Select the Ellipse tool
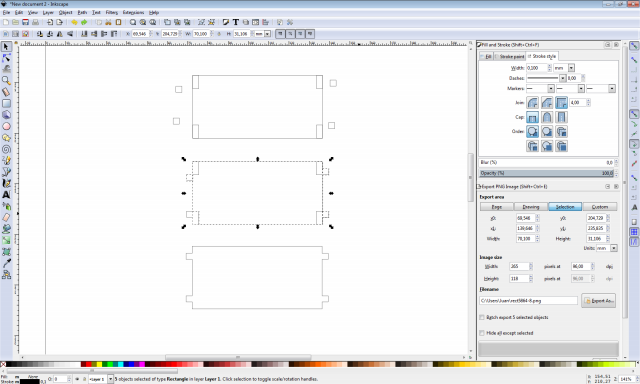640x384 pixels. pos(6,126)
